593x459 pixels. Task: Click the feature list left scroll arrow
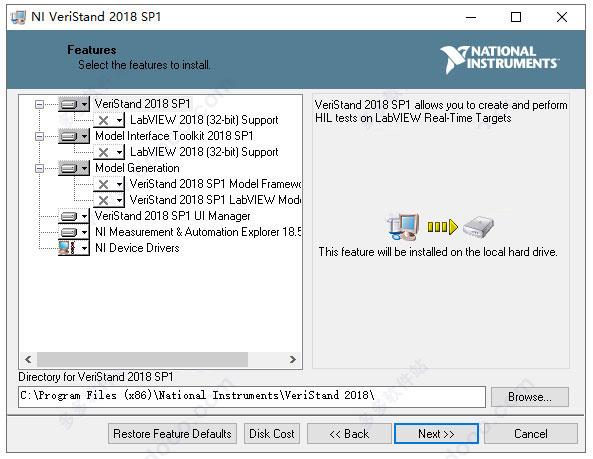coord(28,359)
